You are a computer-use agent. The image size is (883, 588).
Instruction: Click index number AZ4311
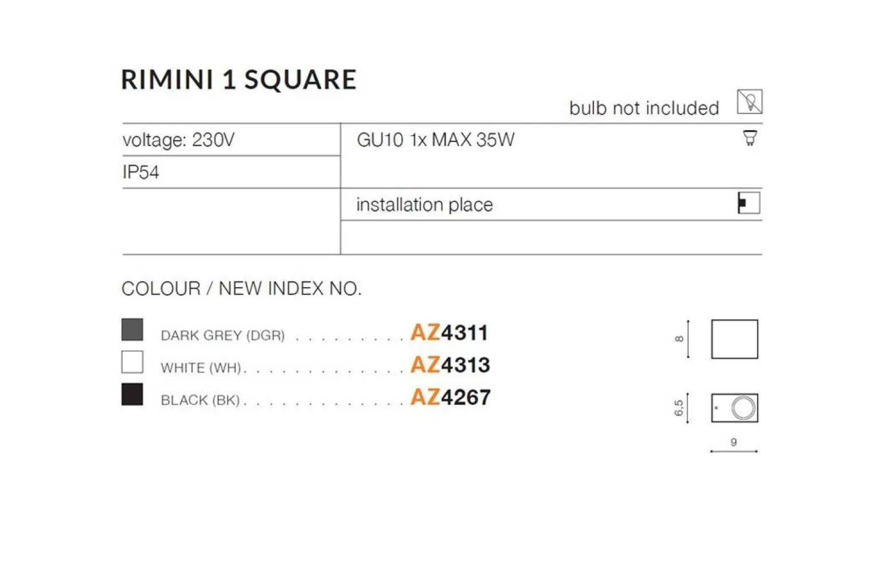click(x=449, y=332)
